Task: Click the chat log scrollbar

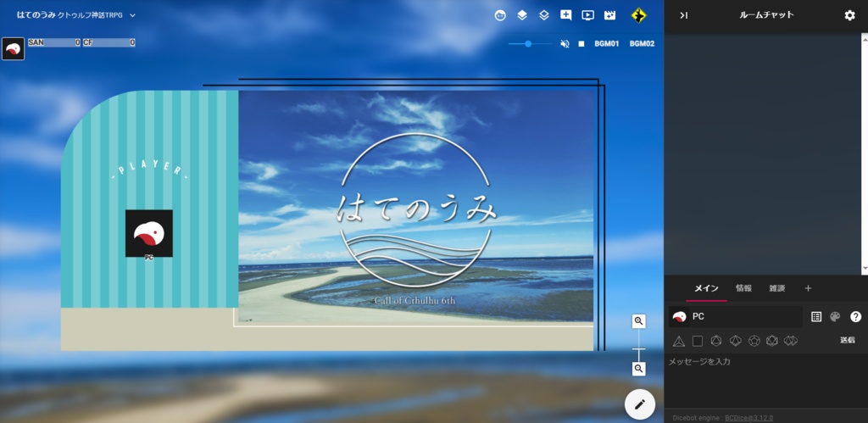Action: tap(865, 154)
